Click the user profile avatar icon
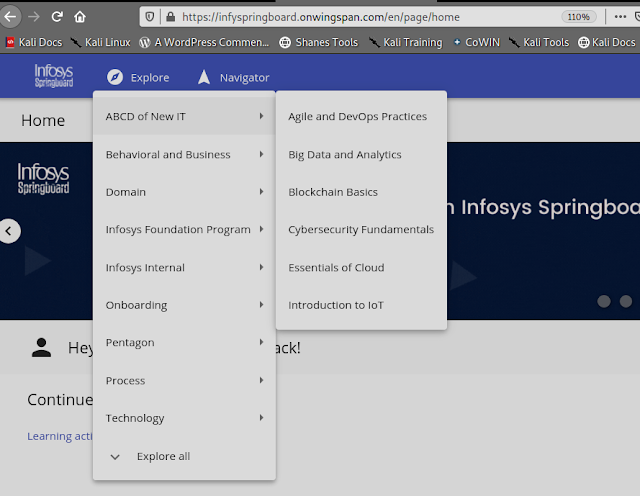This screenshot has height=496, width=640. [41, 348]
